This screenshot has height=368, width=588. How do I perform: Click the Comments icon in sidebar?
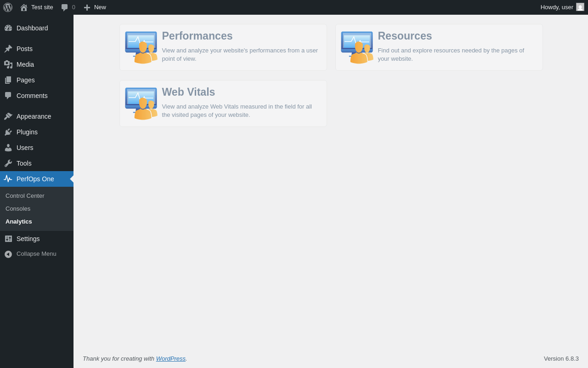pos(8,96)
